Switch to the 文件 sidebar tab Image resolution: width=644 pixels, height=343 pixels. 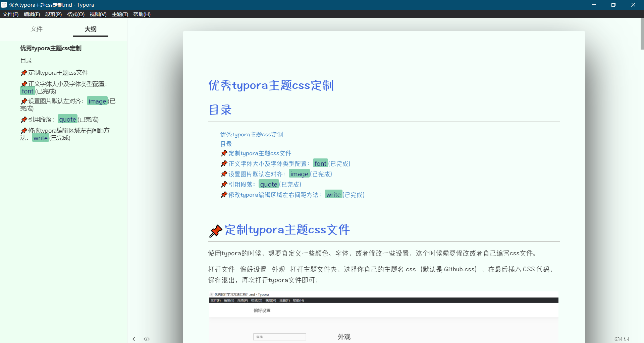37,29
